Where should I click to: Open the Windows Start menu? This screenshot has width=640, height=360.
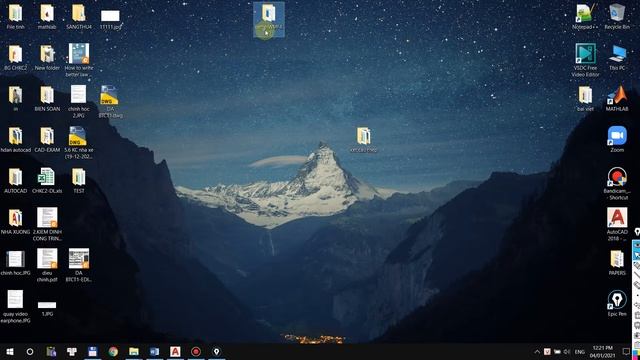click(9, 351)
